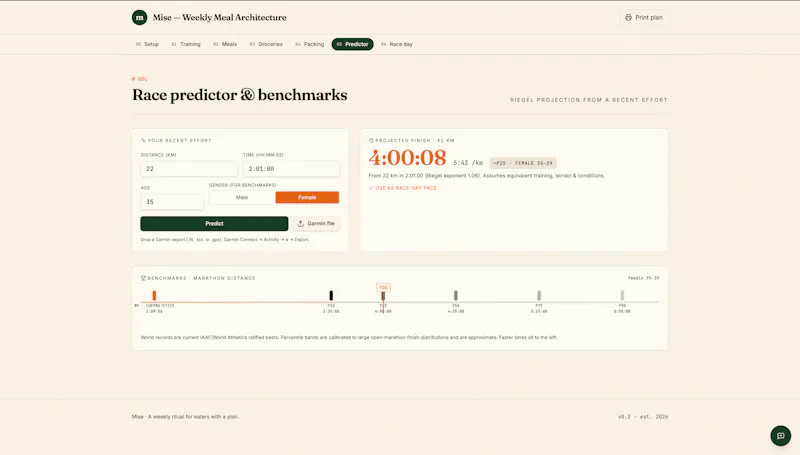This screenshot has width=800, height=455.
Task: Click the v0.2 · est. 2026 footer text
Action: click(x=643, y=417)
